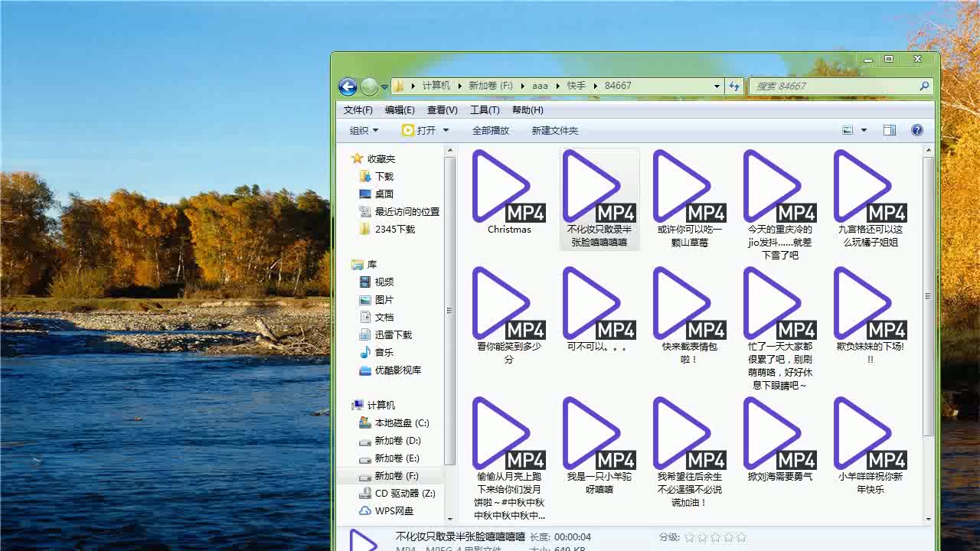Click 计算机 segment in address bar
Viewport: 980px width, 551px height.
(436, 86)
